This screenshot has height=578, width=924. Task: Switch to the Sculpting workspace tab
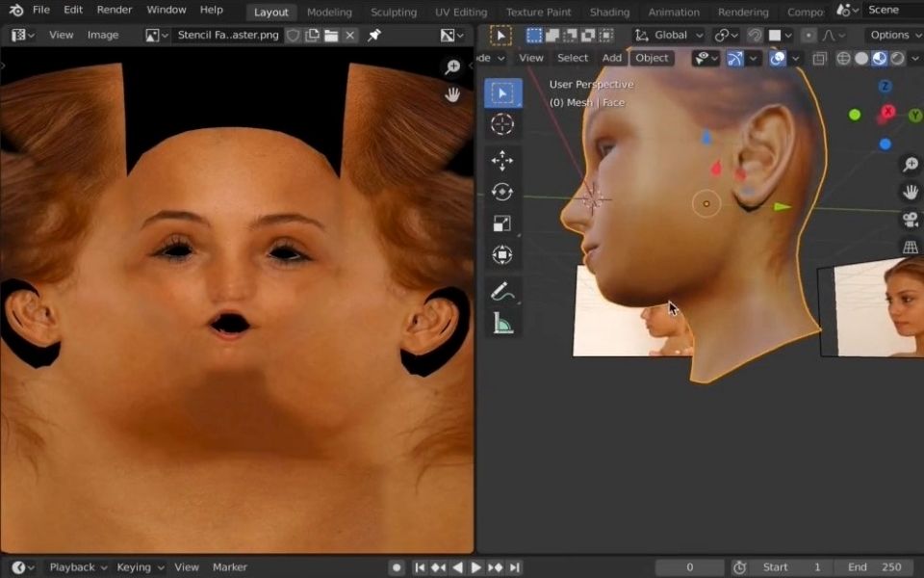394,12
